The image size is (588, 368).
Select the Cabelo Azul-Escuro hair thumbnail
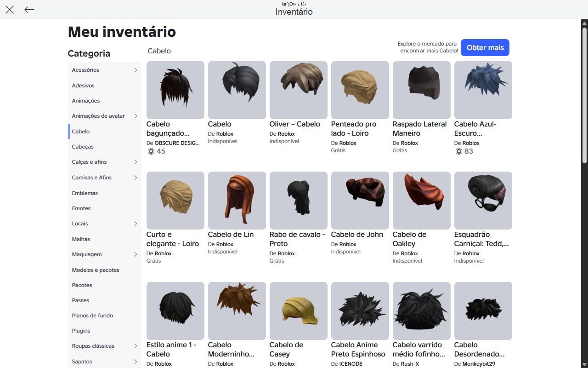(483, 90)
